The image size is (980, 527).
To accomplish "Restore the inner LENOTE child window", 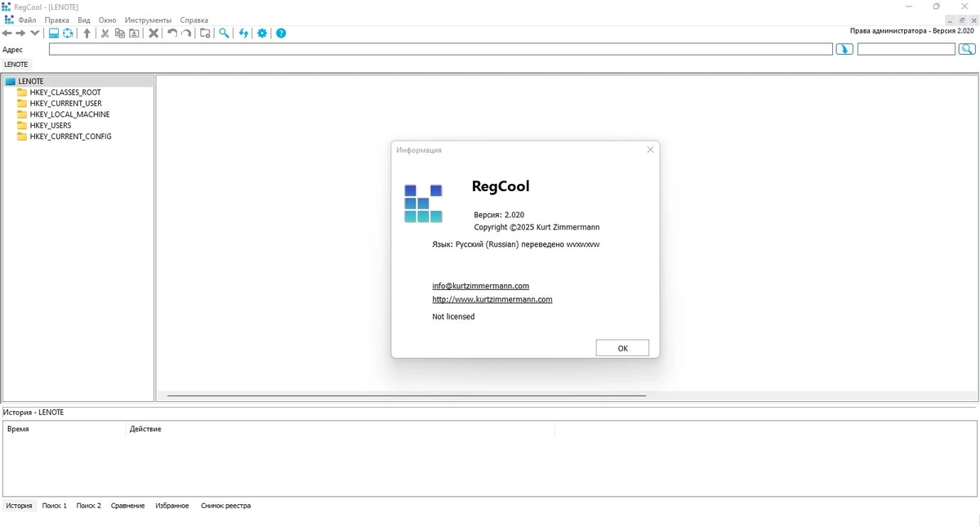I will click(962, 20).
